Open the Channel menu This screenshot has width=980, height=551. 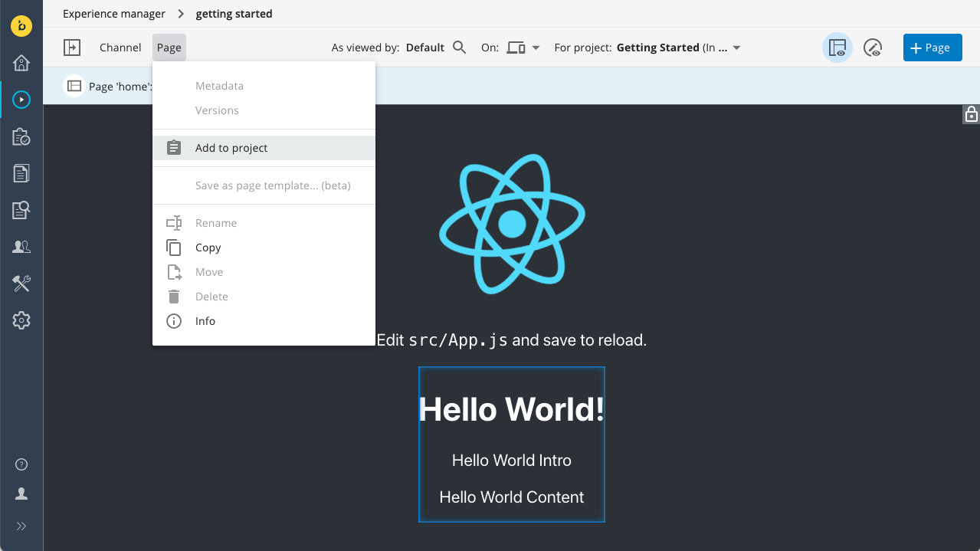[x=120, y=48]
